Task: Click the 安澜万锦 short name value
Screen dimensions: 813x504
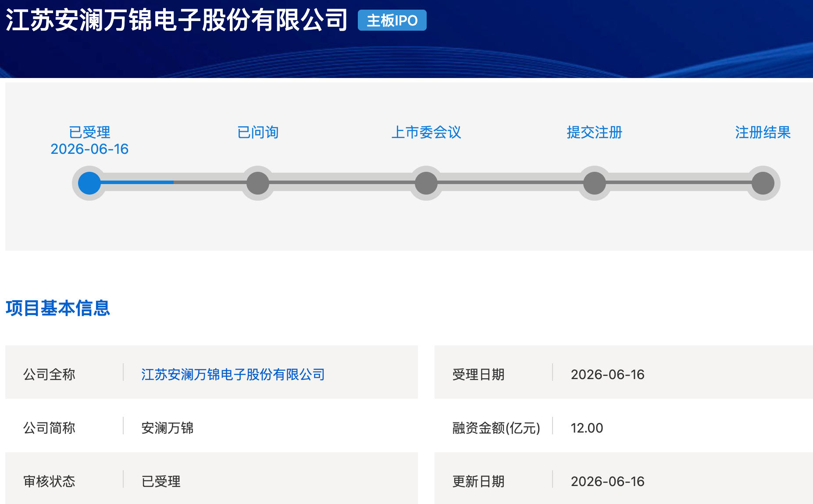Action: 168,428
